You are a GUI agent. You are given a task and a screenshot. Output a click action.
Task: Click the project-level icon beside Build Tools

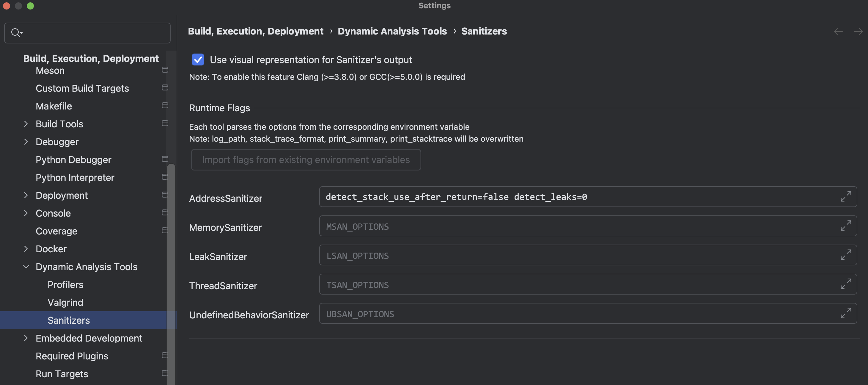(165, 123)
